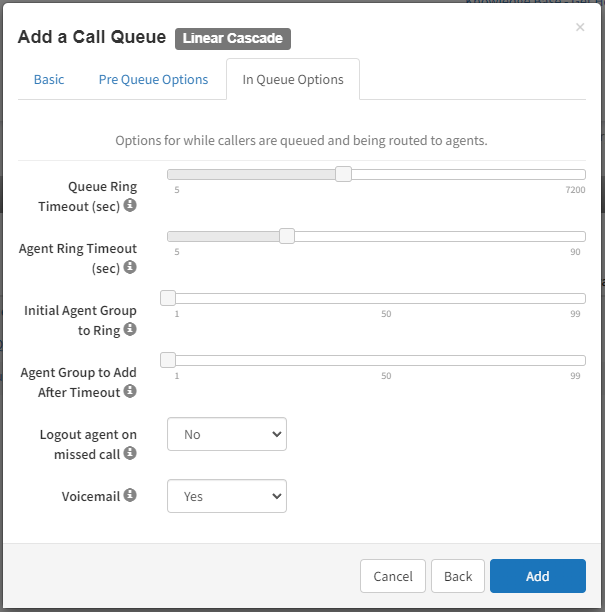Click the Add button
This screenshot has width=605, height=612.
coord(537,576)
